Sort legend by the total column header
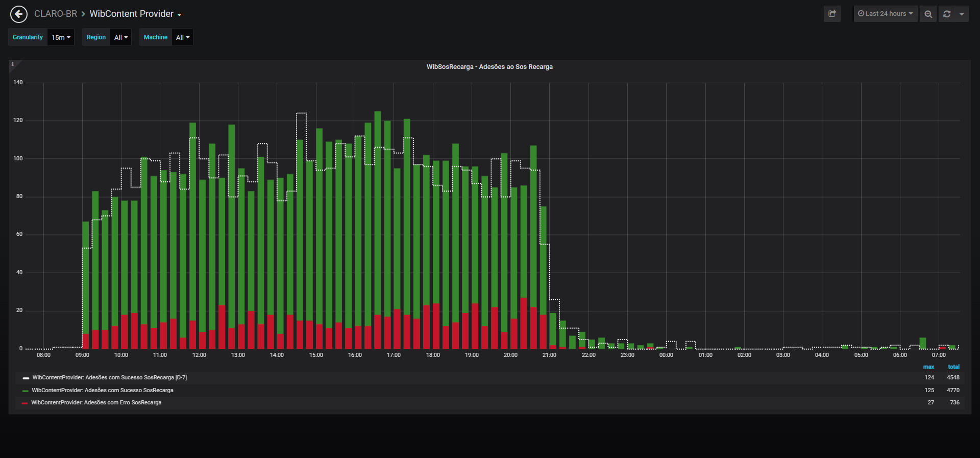 [953, 367]
